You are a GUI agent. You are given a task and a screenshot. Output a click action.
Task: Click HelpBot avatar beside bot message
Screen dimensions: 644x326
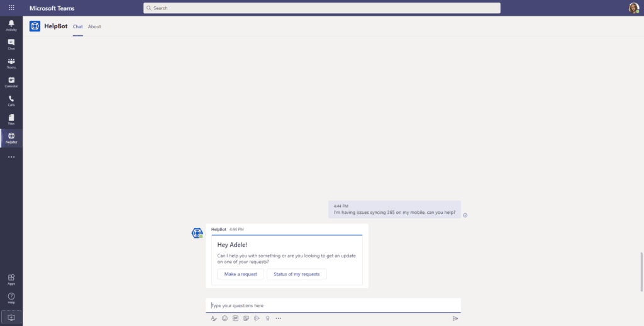[x=197, y=233]
